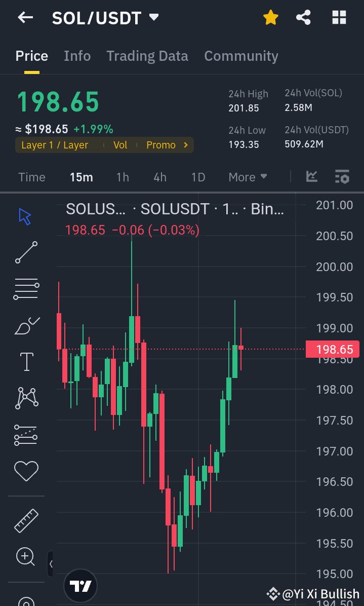Open chart settings via the gear icon
364x606 pixels.
click(342, 177)
